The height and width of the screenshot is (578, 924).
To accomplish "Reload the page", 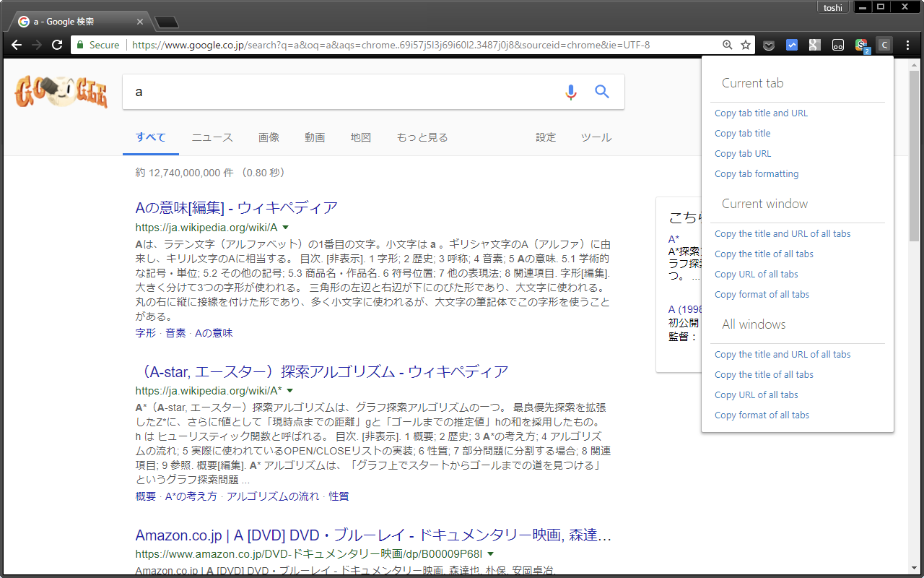I will tap(57, 45).
